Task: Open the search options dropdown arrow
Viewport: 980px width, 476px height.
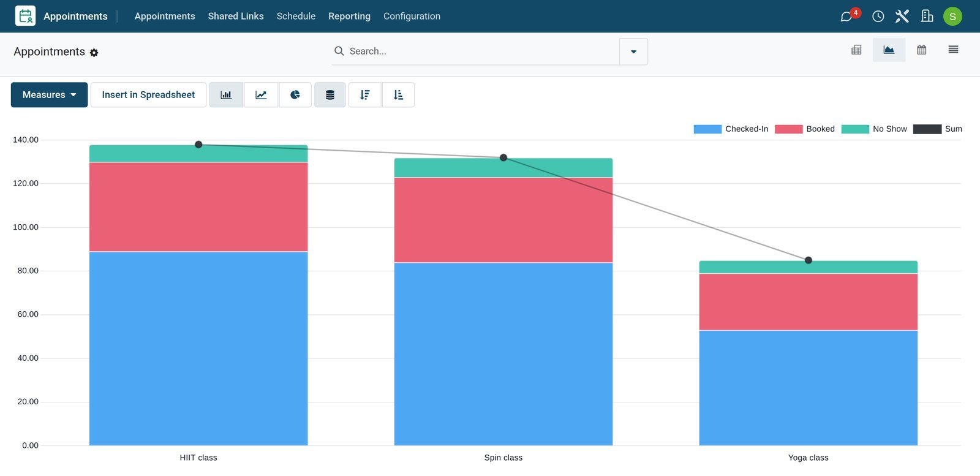Action: (634, 51)
